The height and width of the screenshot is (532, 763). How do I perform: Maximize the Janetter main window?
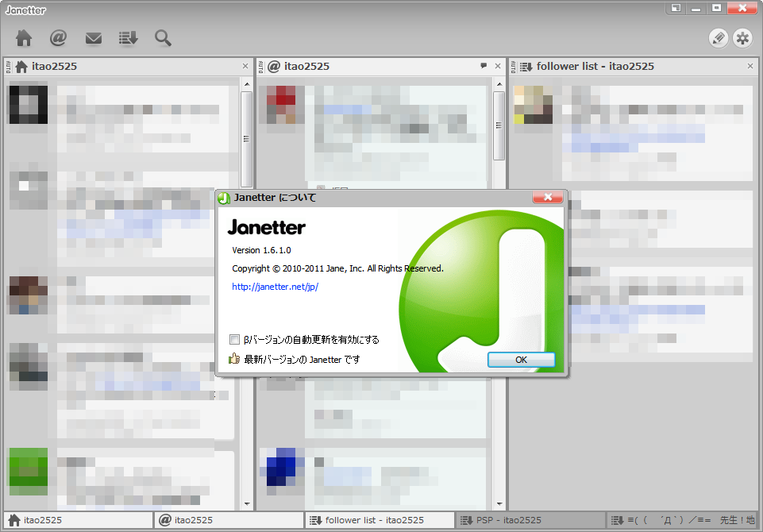717,8
